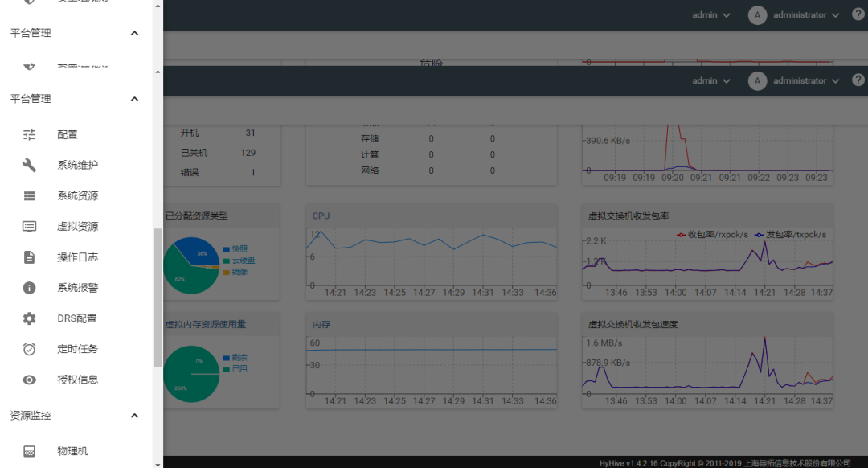Click the wrench icon for 系统维护

[30, 165]
